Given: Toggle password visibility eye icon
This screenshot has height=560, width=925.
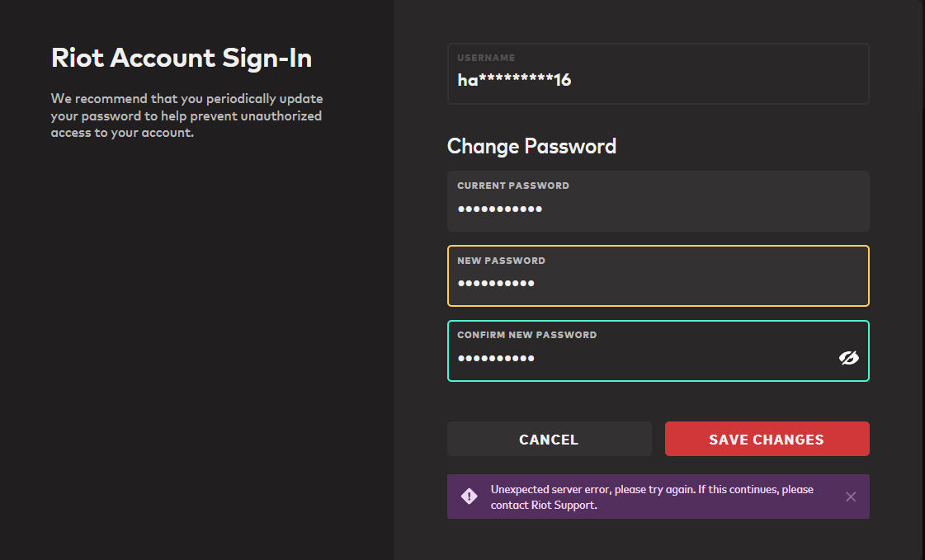Looking at the screenshot, I should [849, 358].
